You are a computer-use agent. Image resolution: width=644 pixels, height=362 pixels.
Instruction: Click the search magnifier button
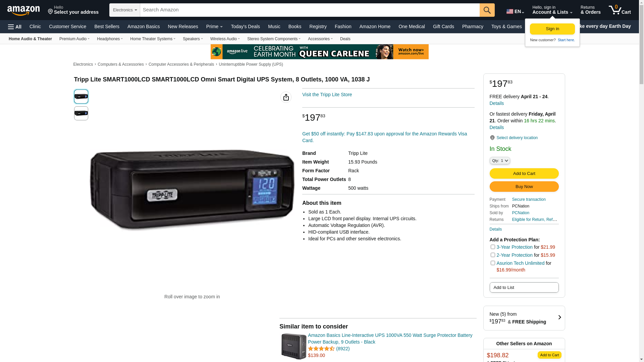(x=487, y=10)
